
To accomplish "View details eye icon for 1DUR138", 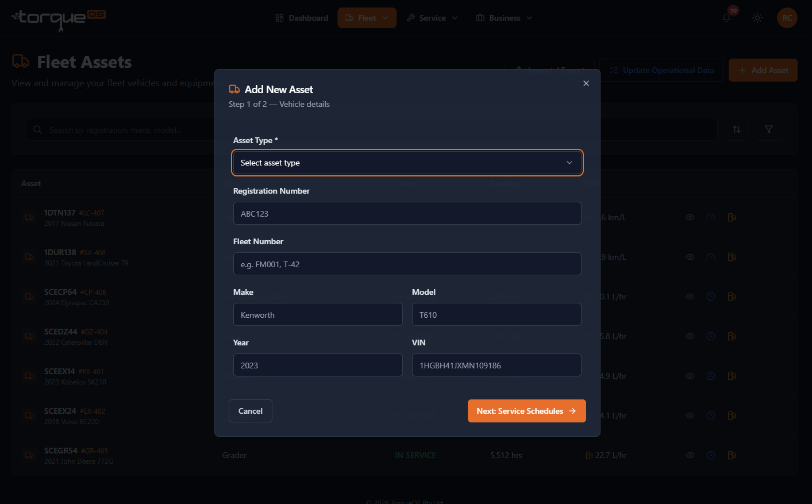I will (690, 257).
